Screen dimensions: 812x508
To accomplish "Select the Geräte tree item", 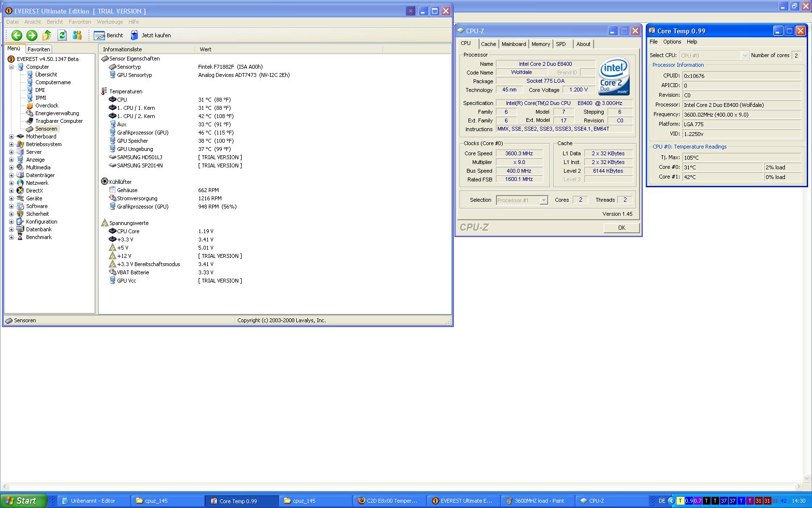I will tap(34, 198).
